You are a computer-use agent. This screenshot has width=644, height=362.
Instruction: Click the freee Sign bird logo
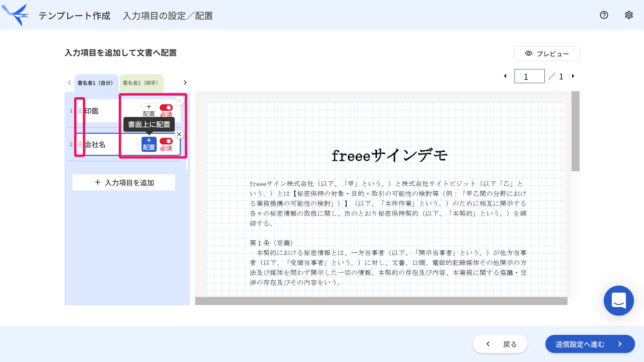15,15
